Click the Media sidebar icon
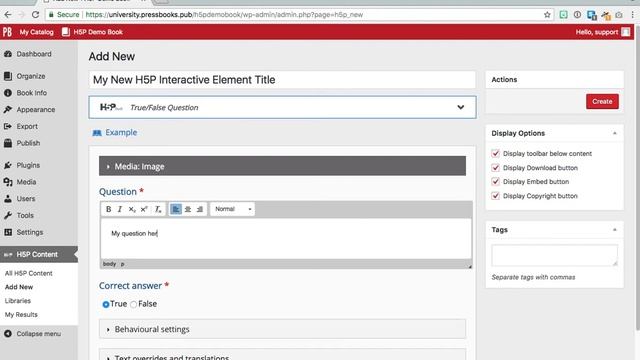The width and height of the screenshot is (640, 360). [x=8, y=182]
